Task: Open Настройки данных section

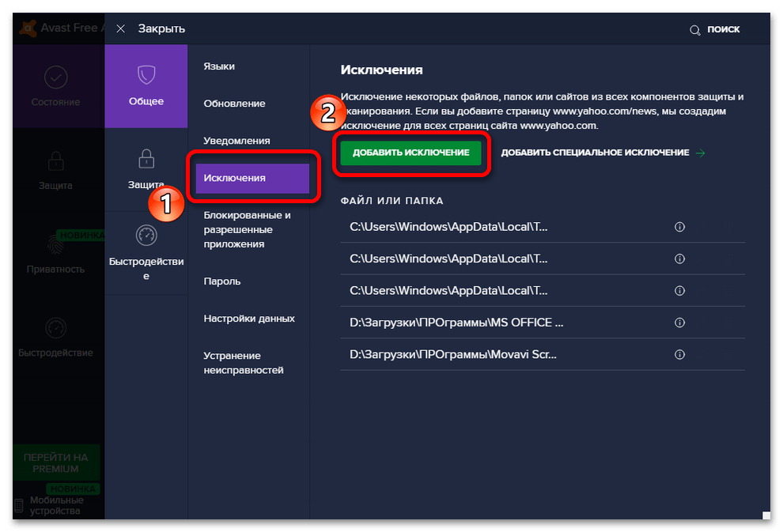Action: click(249, 319)
